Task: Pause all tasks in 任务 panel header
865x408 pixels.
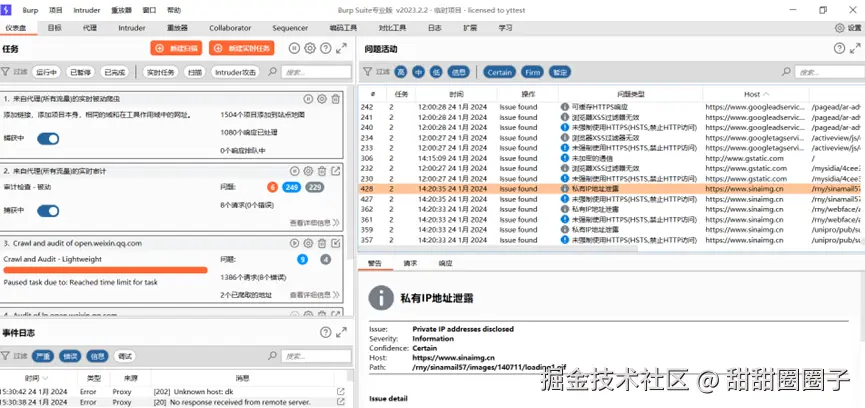Action: point(294,49)
